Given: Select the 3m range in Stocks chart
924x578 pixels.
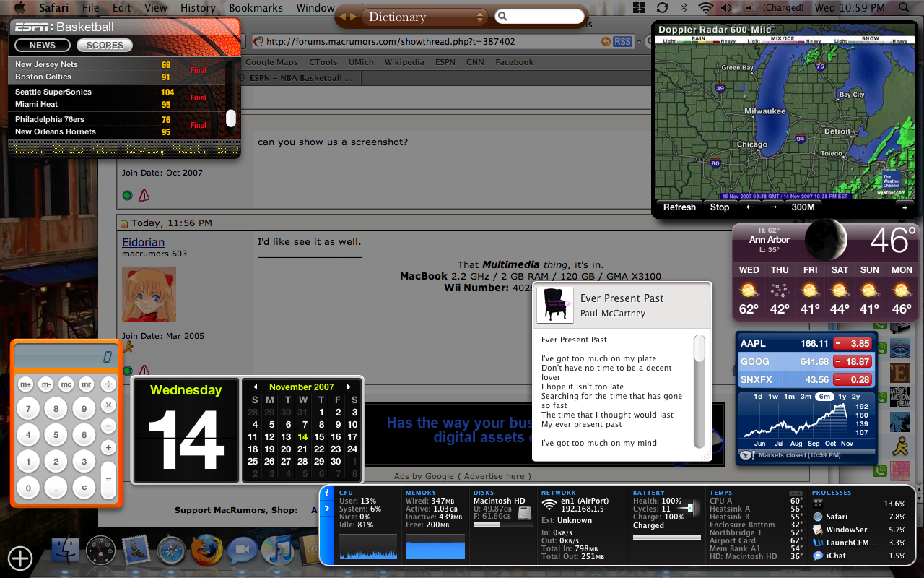Looking at the screenshot, I should pos(806,397).
